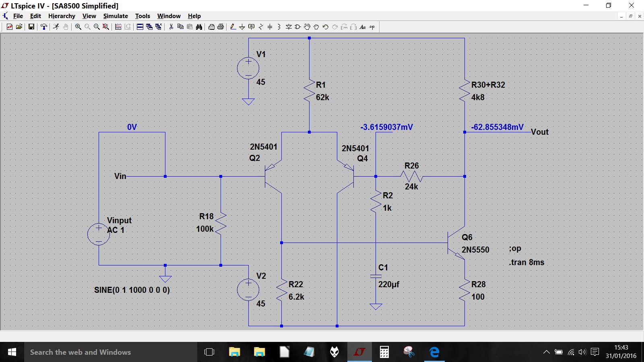Viewport: 644px width, 362px height.
Task: Open the Control Panel hammer icon
Action: click(43, 27)
